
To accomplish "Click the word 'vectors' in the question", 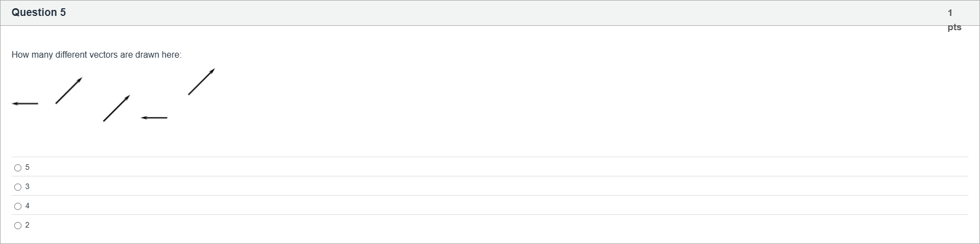I will [104, 55].
